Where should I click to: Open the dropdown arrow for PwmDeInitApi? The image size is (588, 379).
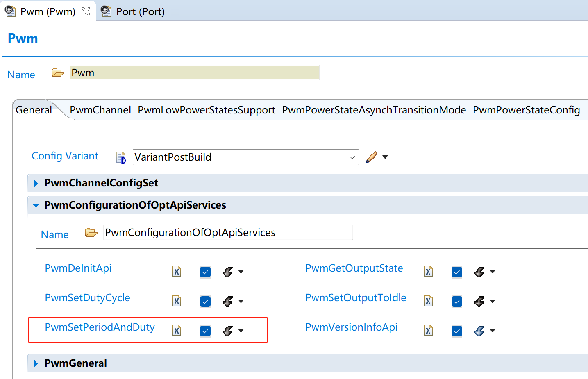click(241, 272)
